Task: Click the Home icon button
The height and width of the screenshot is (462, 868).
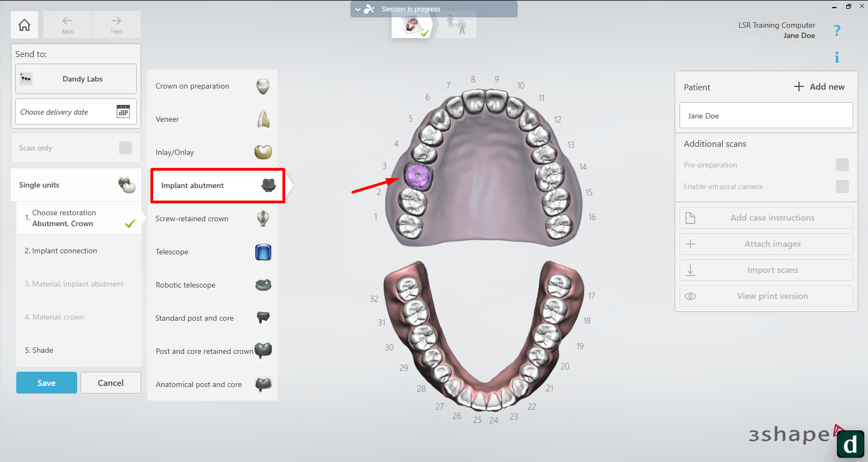Action: [24, 25]
